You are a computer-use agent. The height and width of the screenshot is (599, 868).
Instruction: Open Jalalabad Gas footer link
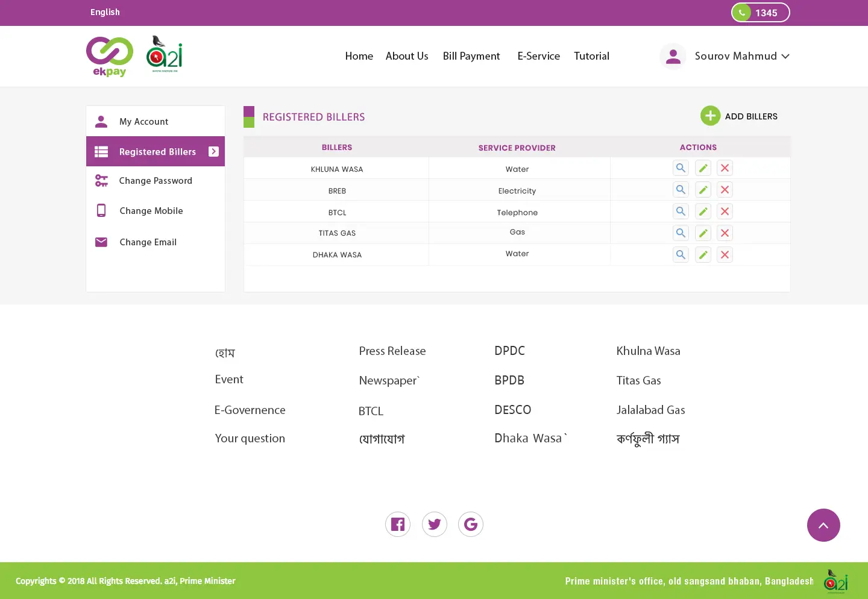point(650,410)
